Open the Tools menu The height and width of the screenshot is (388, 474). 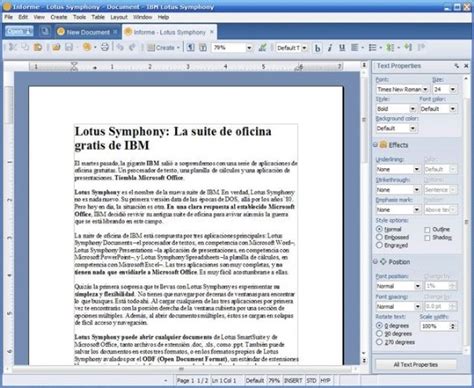coord(79,17)
